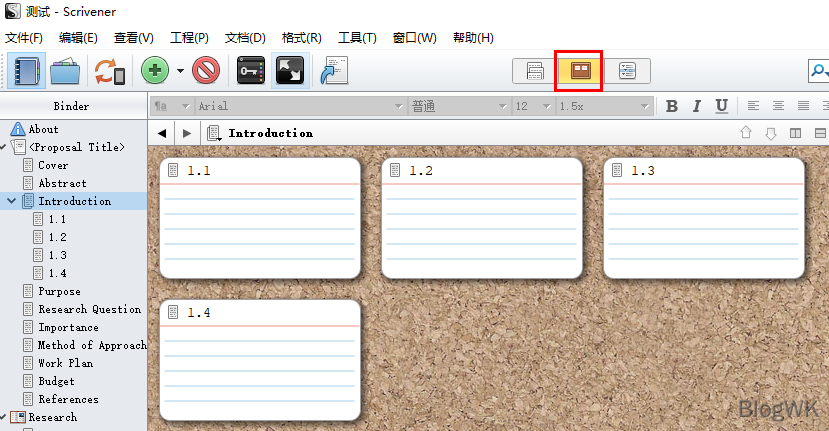Select the 1.2 index card
Image resolution: width=829 pixels, height=431 pixels.
[481, 218]
